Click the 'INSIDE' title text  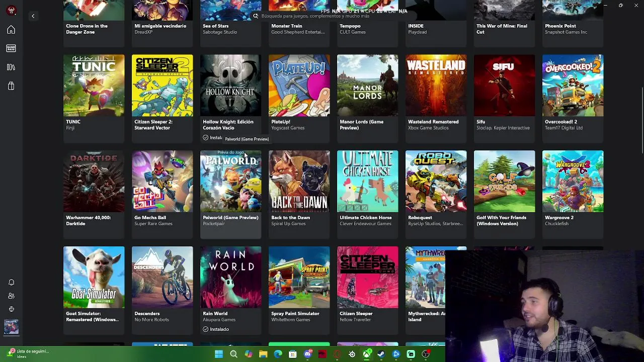pos(416,26)
